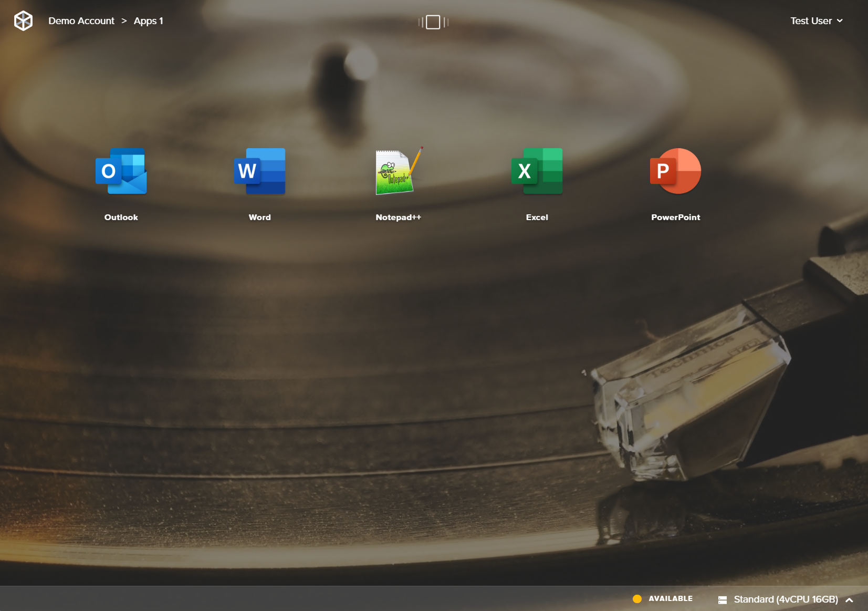Click the yellow AVAILABLE status indicator
This screenshot has width=868, height=611.
tap(637, 598)
